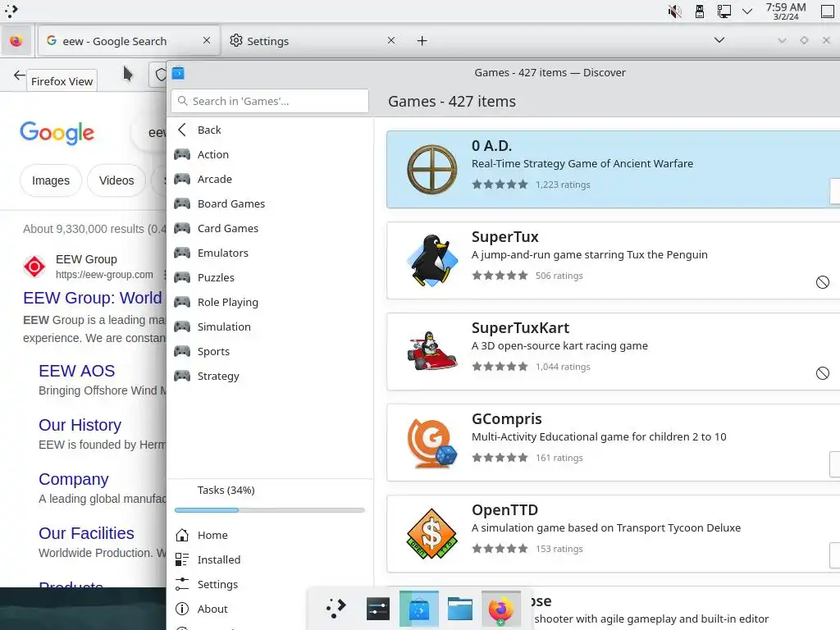The image size is (840, 630).
Task: Click the 0 A.D. game icon
Action: pos(431,169)
